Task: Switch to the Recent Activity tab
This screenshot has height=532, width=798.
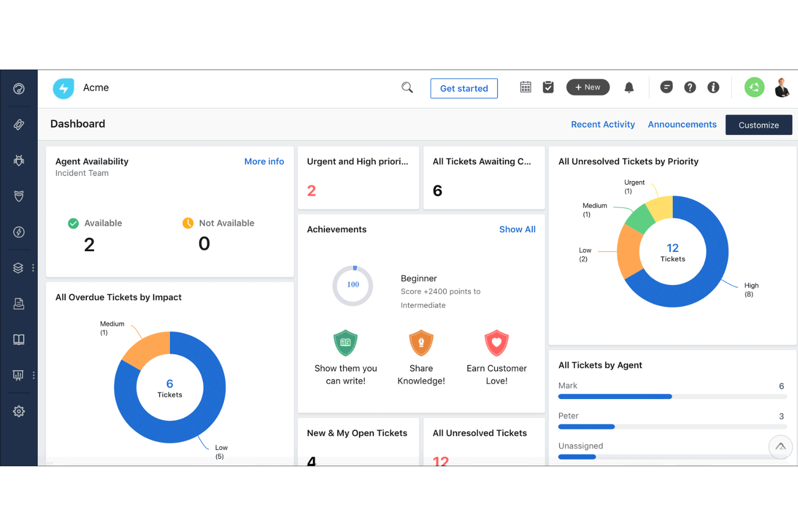Action: click(x=603, y=124)
